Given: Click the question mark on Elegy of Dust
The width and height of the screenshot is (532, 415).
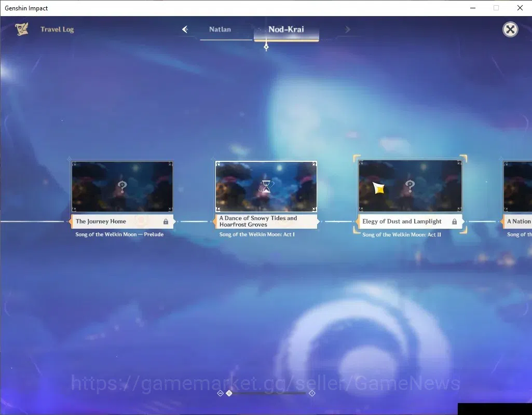Looking at the screenshot, I should point(410,186).
